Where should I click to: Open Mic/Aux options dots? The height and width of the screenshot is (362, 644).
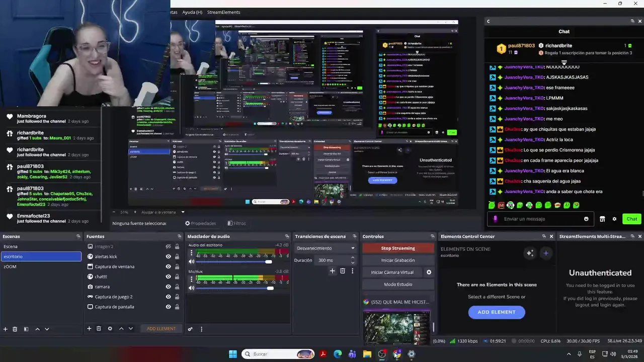pos(191,280)
